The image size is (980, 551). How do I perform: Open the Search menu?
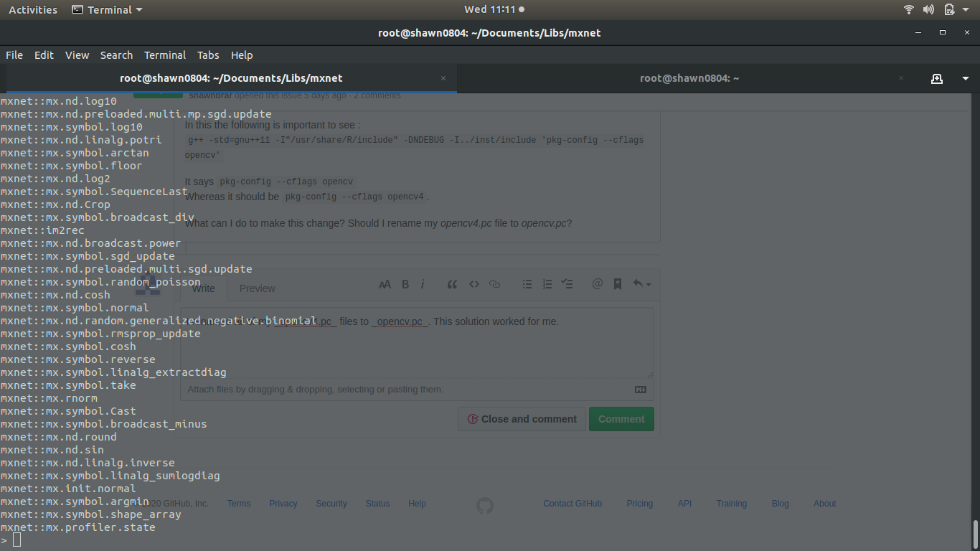116,55
